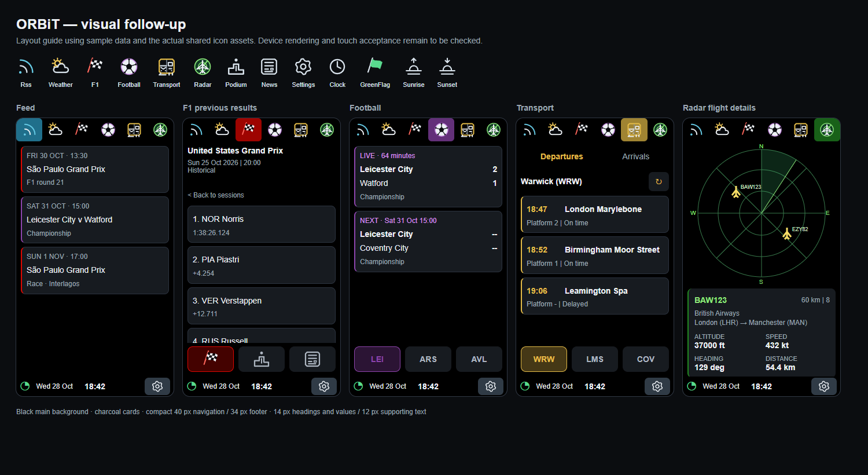Click the GreenFlag icon in the icon legend
868x475 pixels.
[x=375, y=67]
